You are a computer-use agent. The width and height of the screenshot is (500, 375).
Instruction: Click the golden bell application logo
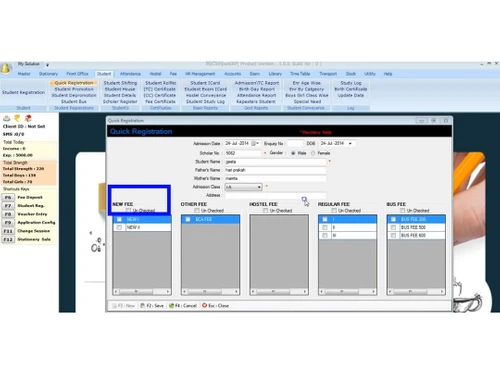coord(5,68)
